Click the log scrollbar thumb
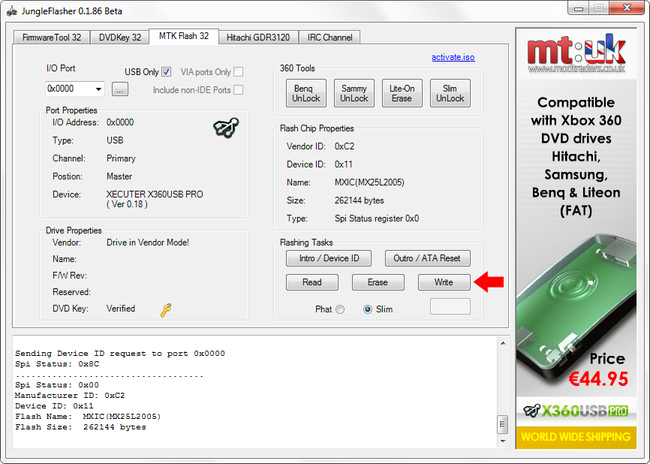650x464 pixels. [x=502, y=424]
